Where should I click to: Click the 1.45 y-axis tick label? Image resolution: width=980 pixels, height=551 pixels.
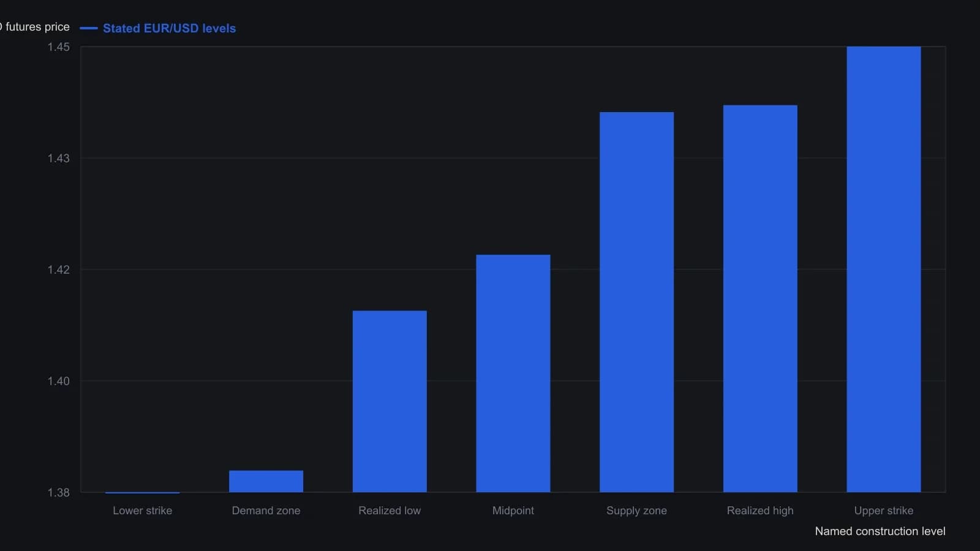coord(59,47)
